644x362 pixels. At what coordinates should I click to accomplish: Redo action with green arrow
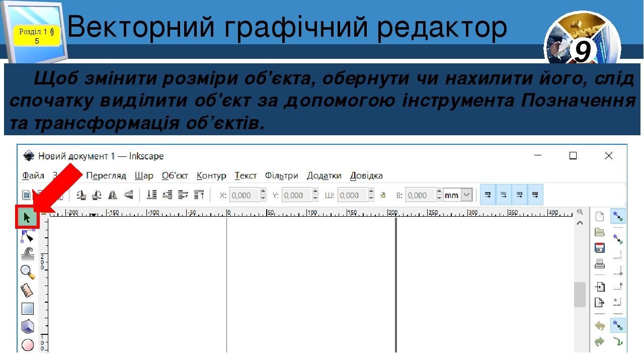click(x=600, y=341)
